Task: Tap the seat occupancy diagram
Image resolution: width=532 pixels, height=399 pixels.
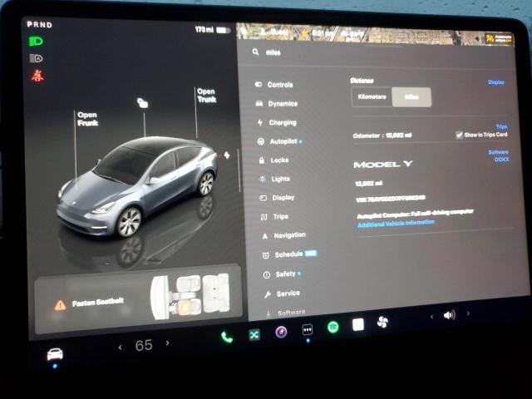Action: click(190, 297)
